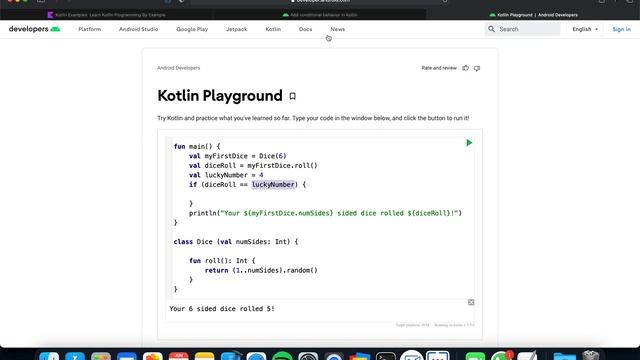The width and height of the screenshot is (640, 360).
Task: Open the Trash in the dock
Action: (590, 356)
